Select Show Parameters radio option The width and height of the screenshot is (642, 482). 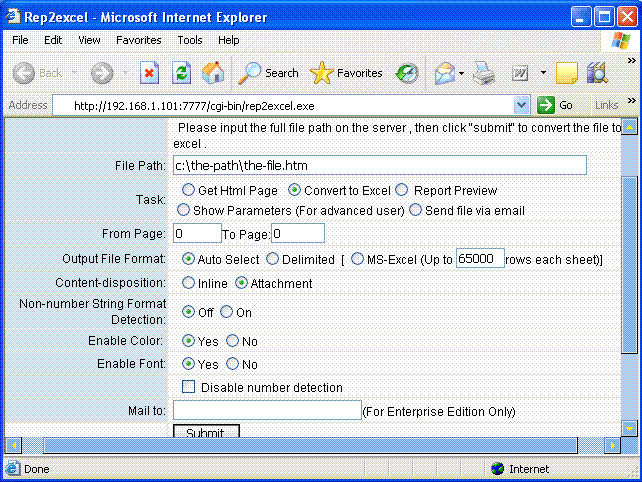tap(183, 210)
